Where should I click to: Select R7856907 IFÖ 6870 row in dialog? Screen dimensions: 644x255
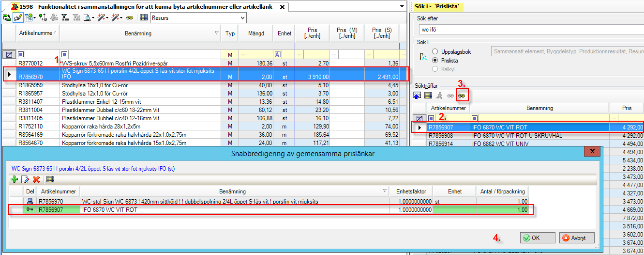tap(269, 209)
